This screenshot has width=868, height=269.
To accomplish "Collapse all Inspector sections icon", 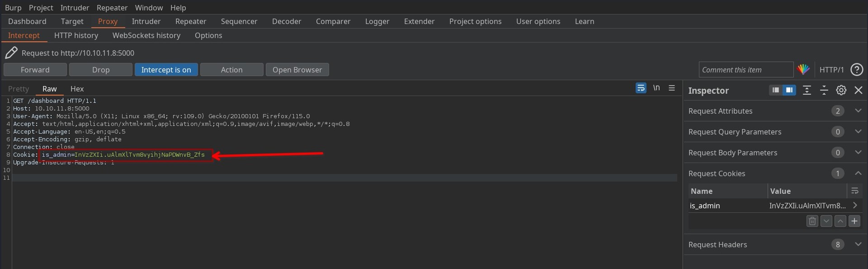I will coord(824,90).
